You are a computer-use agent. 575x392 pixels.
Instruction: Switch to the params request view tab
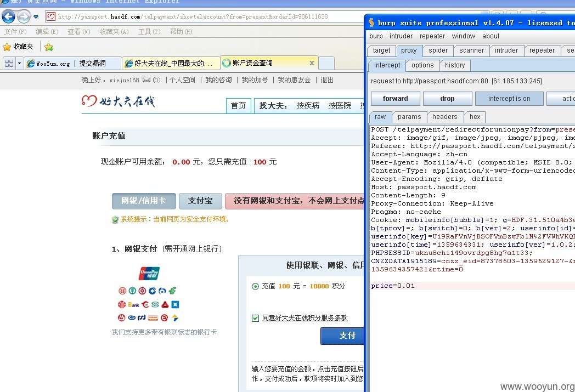(409, 117)
